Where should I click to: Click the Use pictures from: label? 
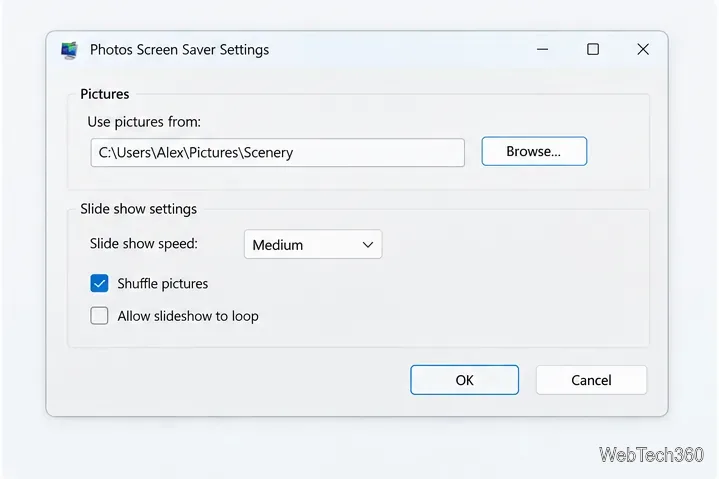144,122
